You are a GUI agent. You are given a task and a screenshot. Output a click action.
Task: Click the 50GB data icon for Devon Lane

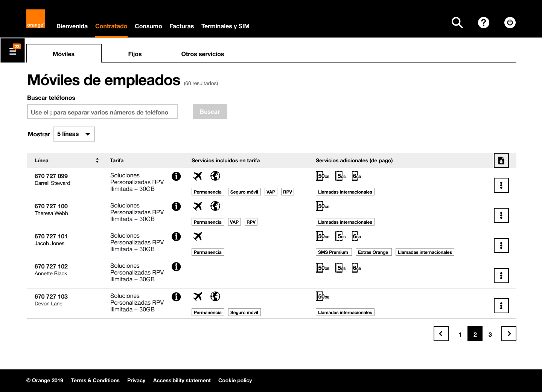tap(322, 296)
